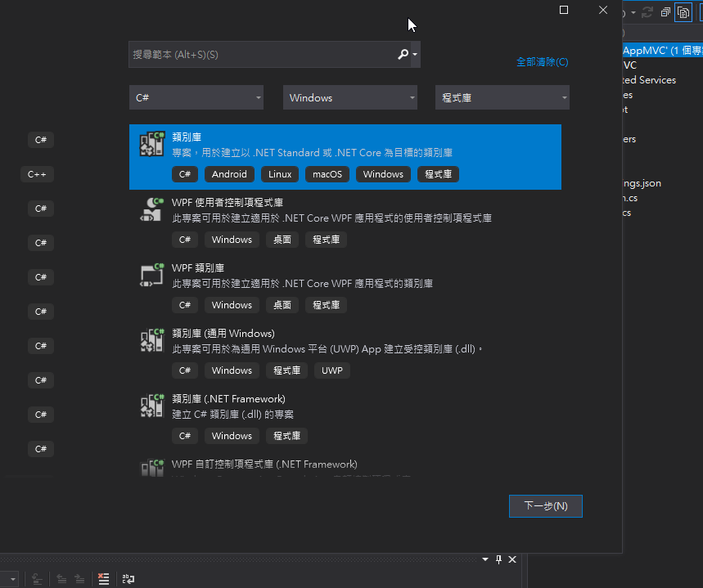Clear all filters with 全部清除(C) link
703x588 pixels.
pyautogui.click(x=542, y=62)
